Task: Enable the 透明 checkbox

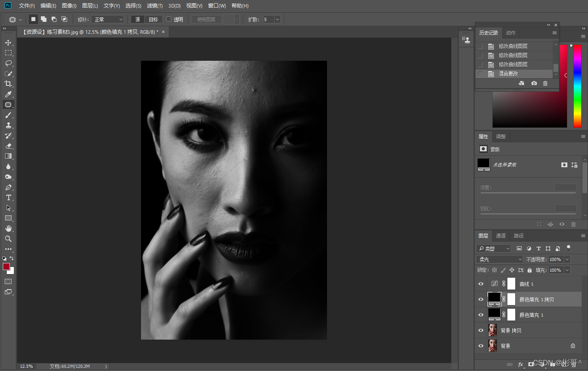Action: click(169, 19)
